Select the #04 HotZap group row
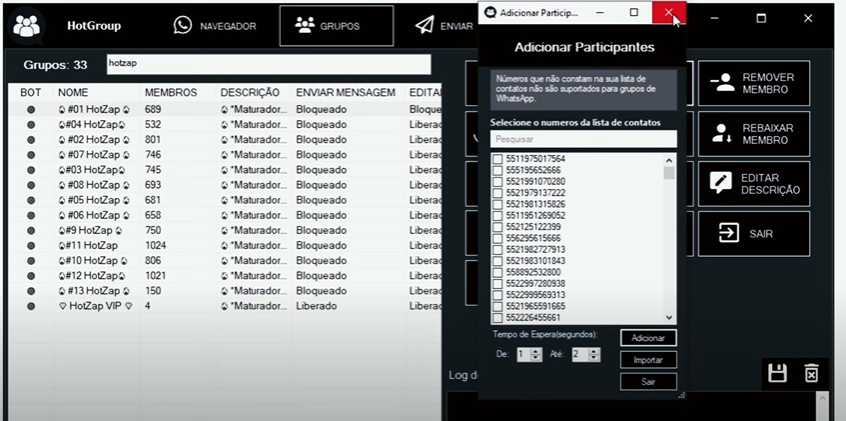Viewport: 846px width, 421px height. click(x=226, y=125)
